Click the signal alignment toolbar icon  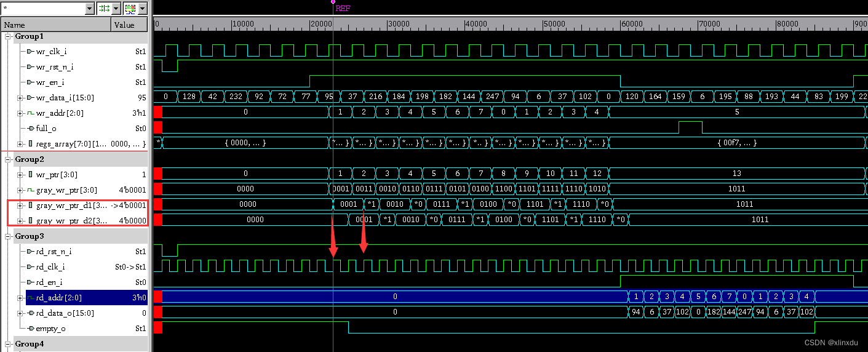[x=104, y=8]
